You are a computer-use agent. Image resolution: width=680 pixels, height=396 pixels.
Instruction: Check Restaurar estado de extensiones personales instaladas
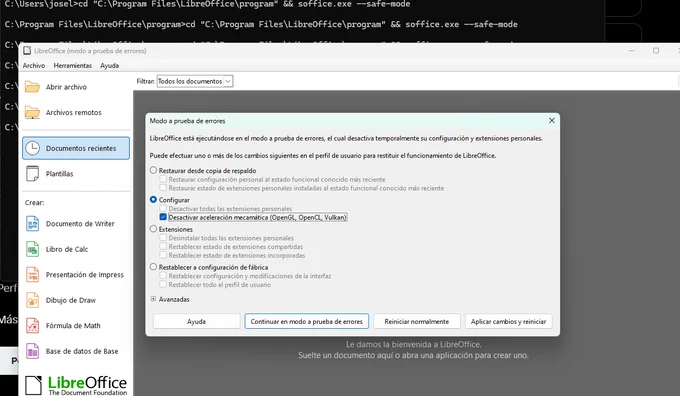pos(163,188)
